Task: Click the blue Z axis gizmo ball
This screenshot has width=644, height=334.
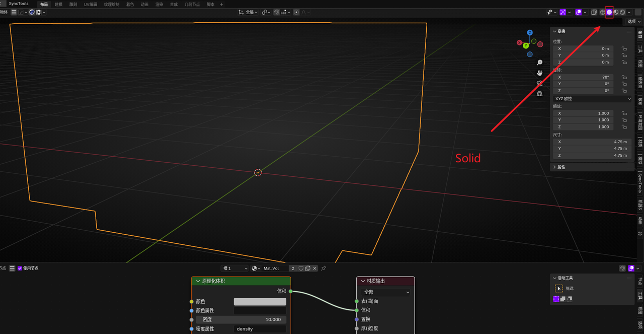Action: coord(530,33)
